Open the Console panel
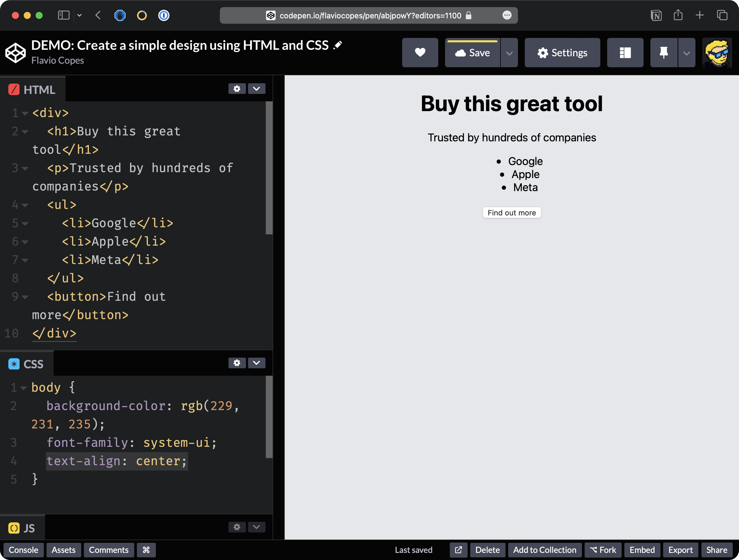Viewport: 739px width, 560px height. tap(23, 550)
